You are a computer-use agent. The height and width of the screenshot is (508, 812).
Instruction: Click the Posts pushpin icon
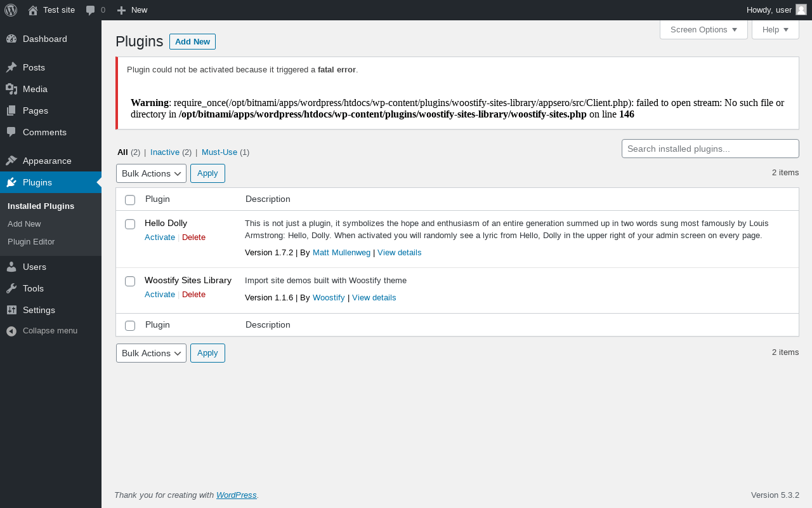click(11, 67)
